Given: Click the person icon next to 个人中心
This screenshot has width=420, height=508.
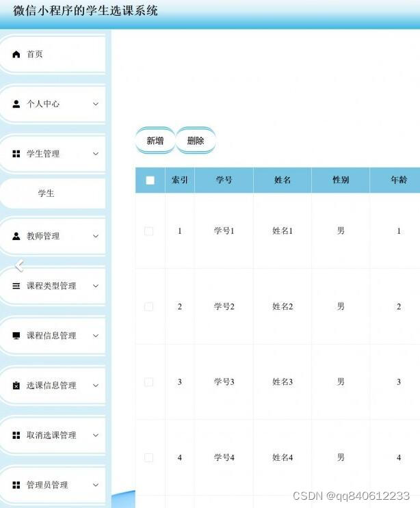Looking at the screenshot, I should [x=16, y=105].
